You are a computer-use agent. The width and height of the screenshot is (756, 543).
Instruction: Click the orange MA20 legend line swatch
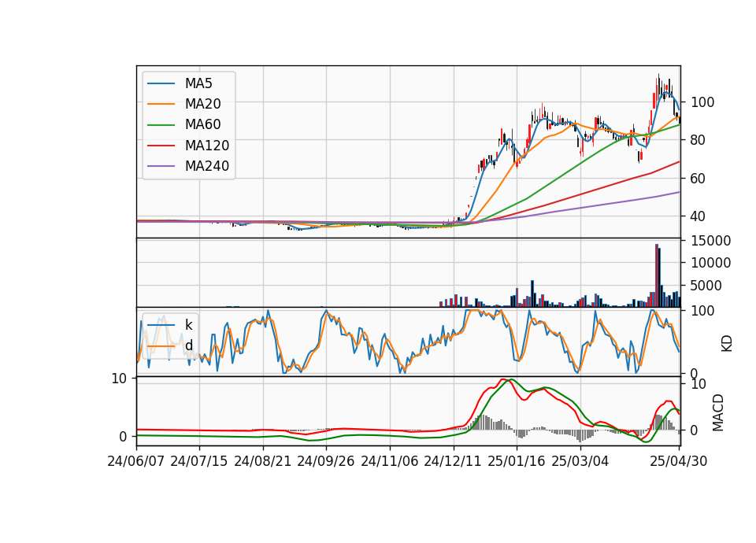click(161, 104)
